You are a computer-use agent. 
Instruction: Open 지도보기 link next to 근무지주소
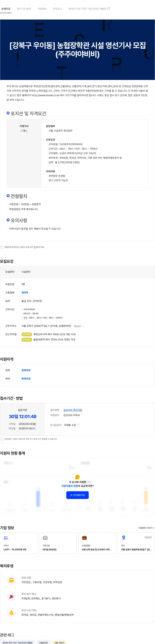coord(77,326)
